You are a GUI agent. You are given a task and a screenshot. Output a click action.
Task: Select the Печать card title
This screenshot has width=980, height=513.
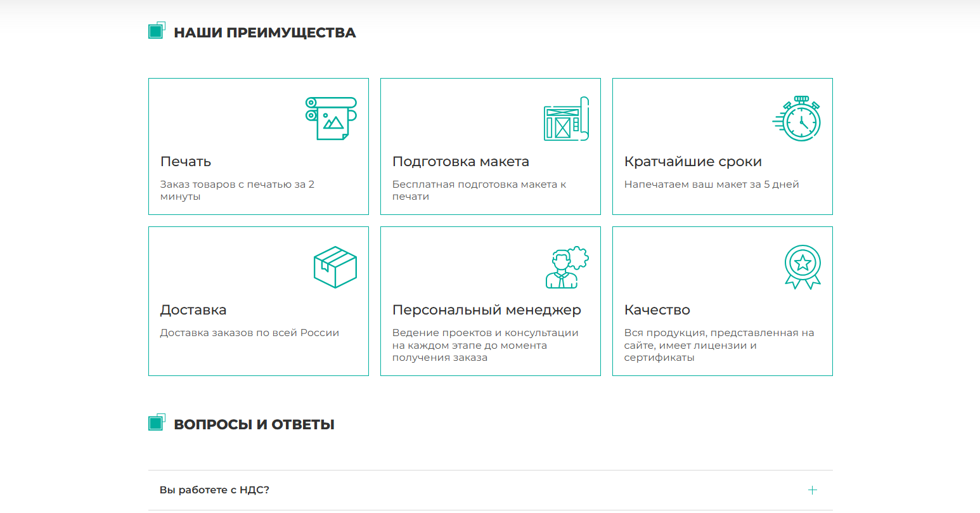point(186,162)
